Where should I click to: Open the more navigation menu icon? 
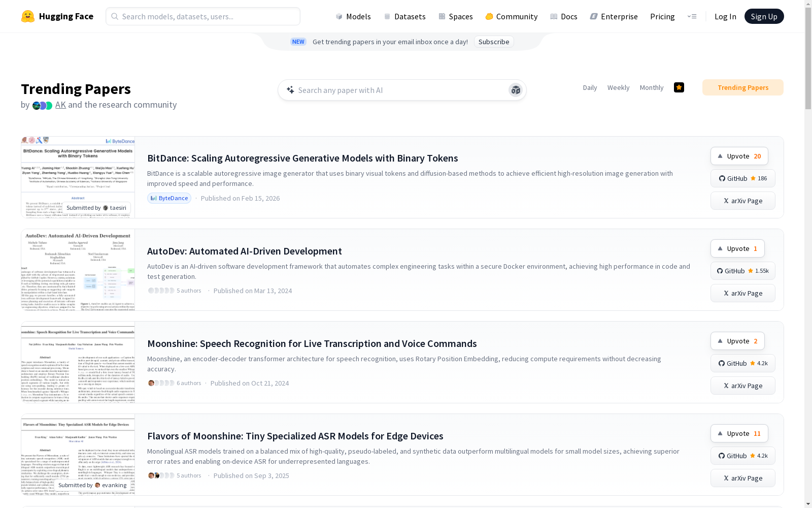click(x=692, y=16)
